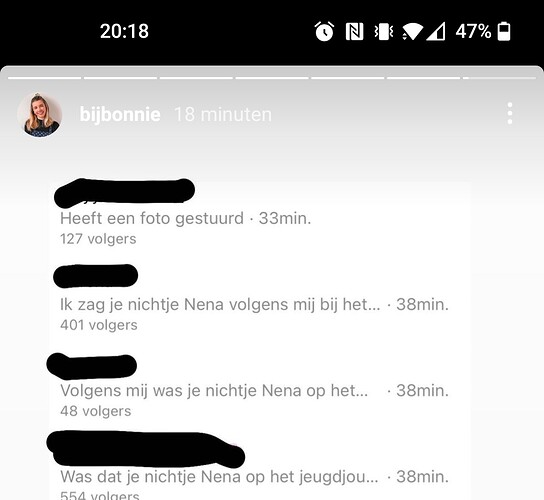This screenshot has width=544, height=500.
Task: Tap the Wi-Fi signal status icon
Action: point(412,32)
